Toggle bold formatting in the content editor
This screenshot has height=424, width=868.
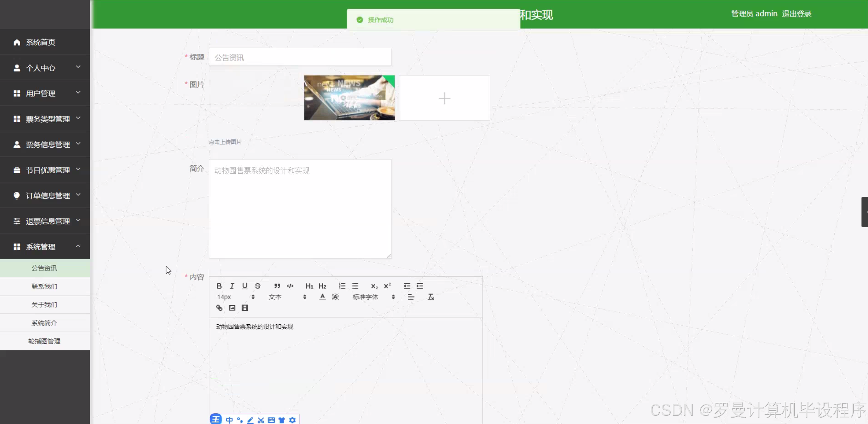(219, 286)
